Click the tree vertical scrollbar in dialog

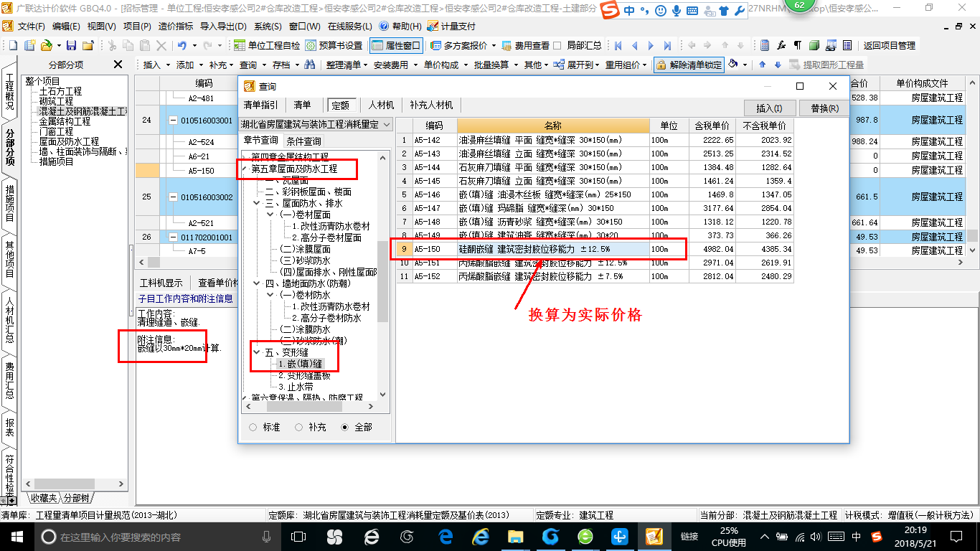point(382,281)
